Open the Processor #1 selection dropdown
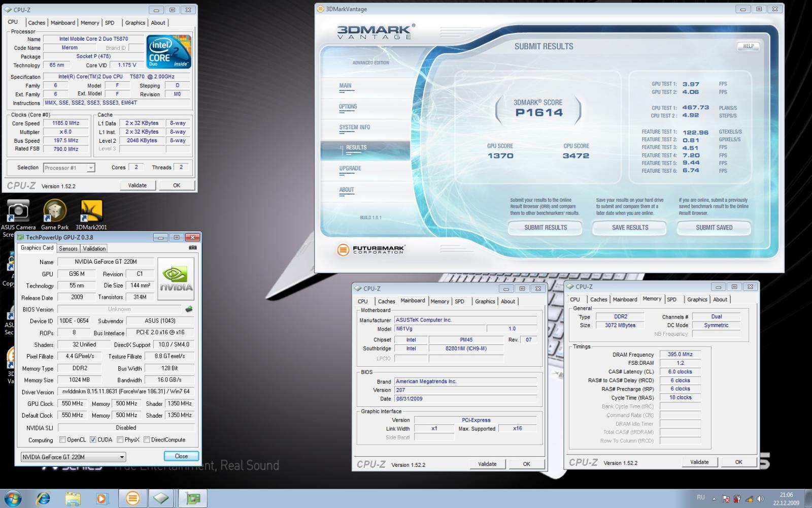 point(69,168)
